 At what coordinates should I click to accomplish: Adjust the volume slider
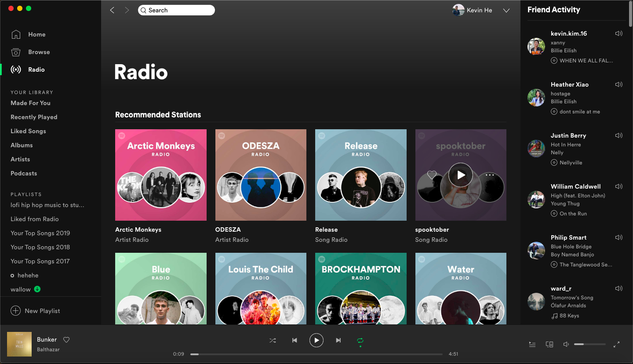(590, 344)
